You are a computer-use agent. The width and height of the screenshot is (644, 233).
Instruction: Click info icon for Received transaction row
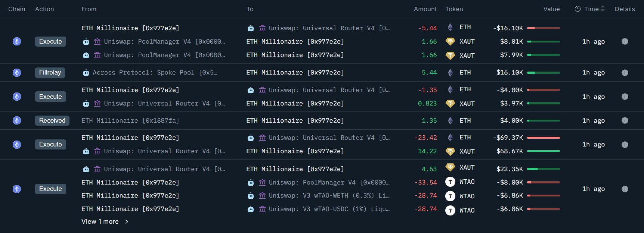(x=625, y=120)
